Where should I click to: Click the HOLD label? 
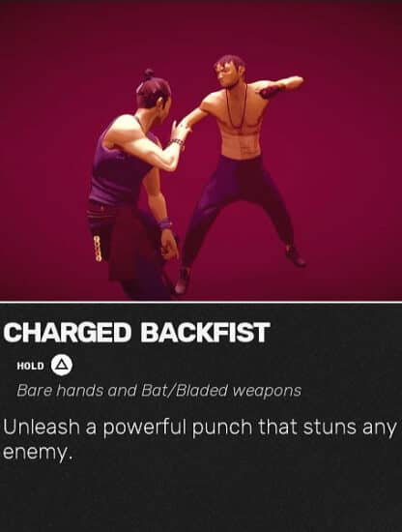click(x=31, y=366)
